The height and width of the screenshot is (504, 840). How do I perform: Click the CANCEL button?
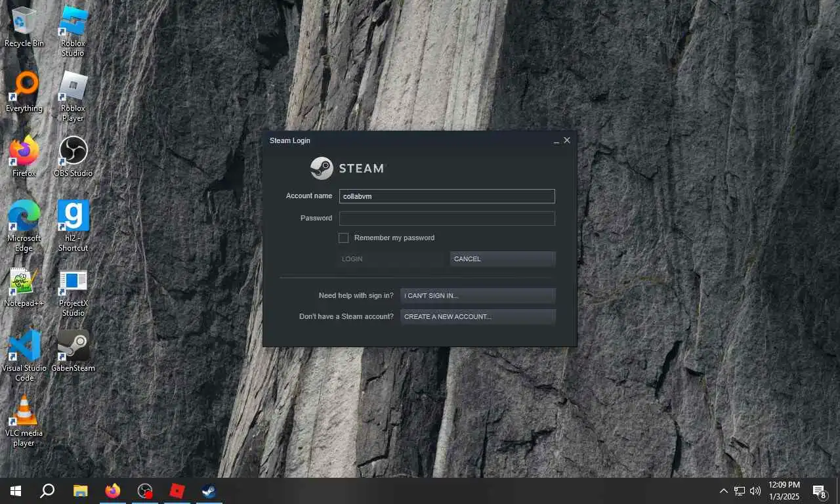pyautogui.click(x=503, y=259)
